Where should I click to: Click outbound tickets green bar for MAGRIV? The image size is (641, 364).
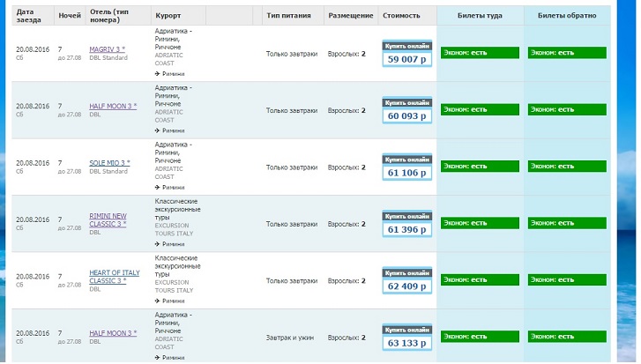point(480,53)
